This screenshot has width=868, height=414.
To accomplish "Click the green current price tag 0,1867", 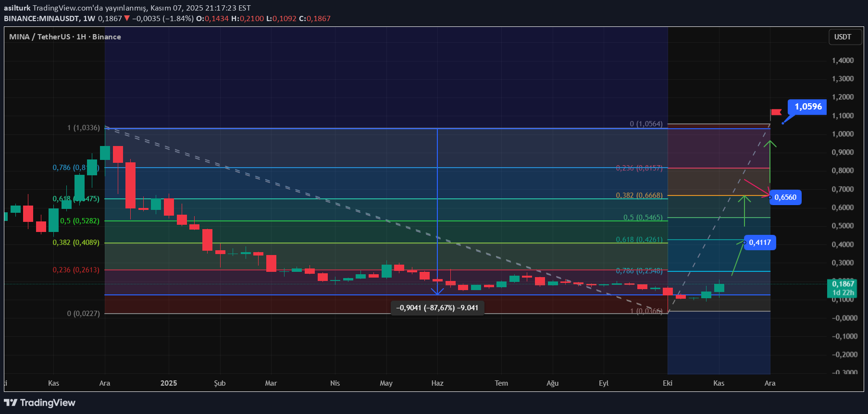I will pos(843,288).
